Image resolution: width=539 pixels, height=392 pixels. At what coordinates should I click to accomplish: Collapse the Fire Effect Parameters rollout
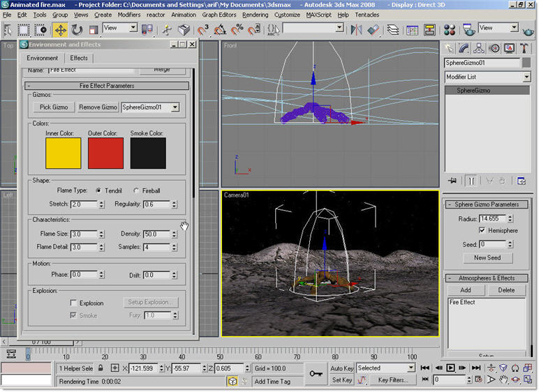(x=107, y=86)
